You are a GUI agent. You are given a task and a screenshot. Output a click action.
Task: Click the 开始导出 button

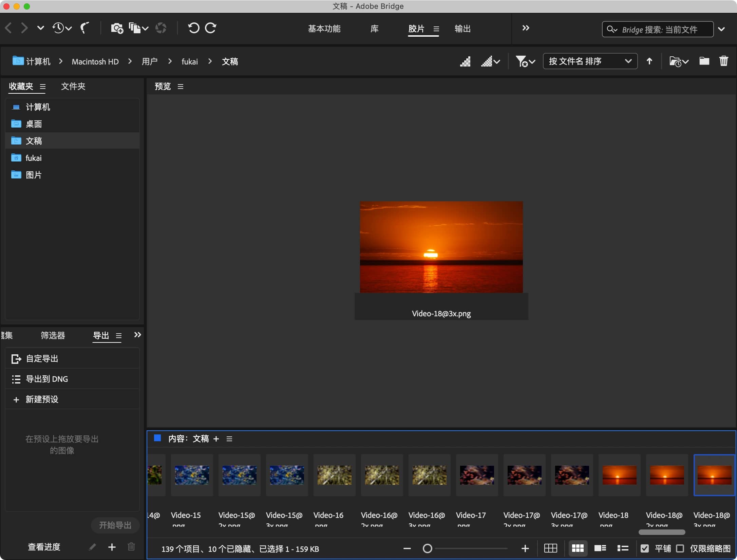pyautogui.click(x=115, y=525)
